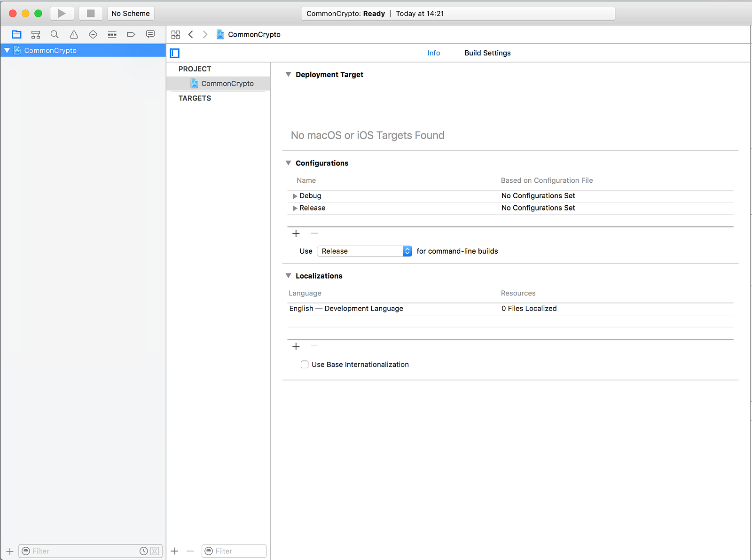752x560 pixels.
Task: Click the 'Based on Configuration File' column header
Action: pos(547,180)
